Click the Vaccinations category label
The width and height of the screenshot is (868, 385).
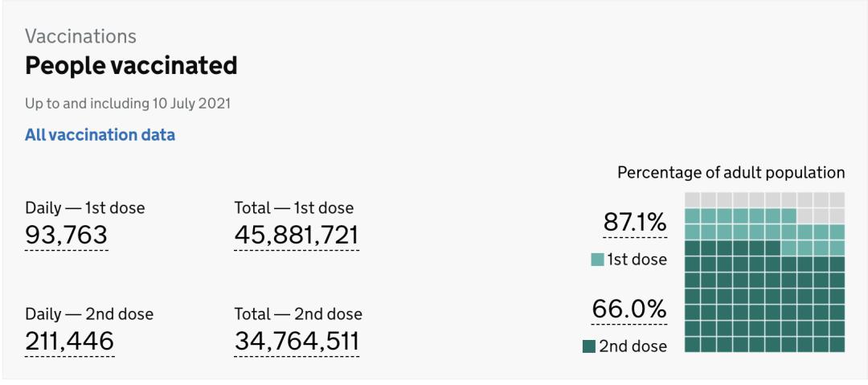[80, 36]
